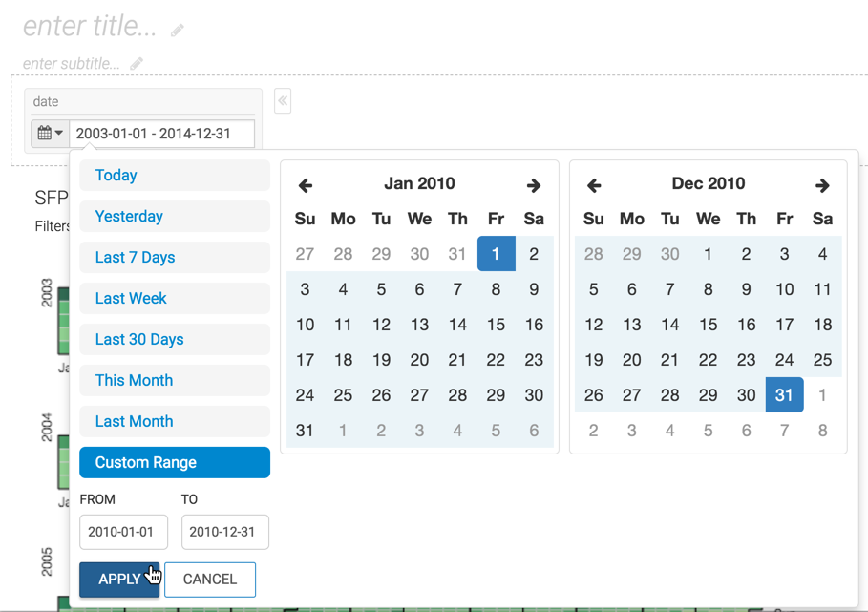868x612 pixels.
Task: Go to next month on Dec 2010 calendar
Action: click(x=822, y=185)
